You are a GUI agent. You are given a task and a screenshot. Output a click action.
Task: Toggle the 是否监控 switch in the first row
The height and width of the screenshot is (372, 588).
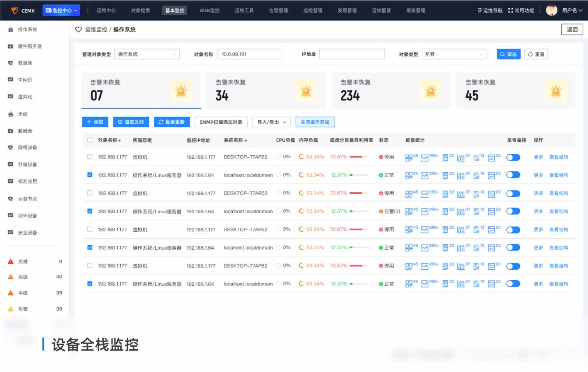(513, 157)
